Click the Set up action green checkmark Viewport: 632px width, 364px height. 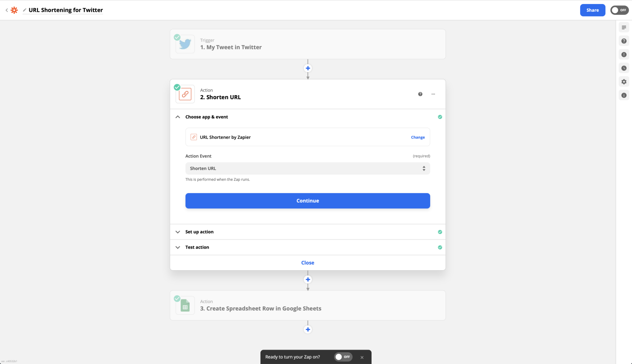pos(440,232)
